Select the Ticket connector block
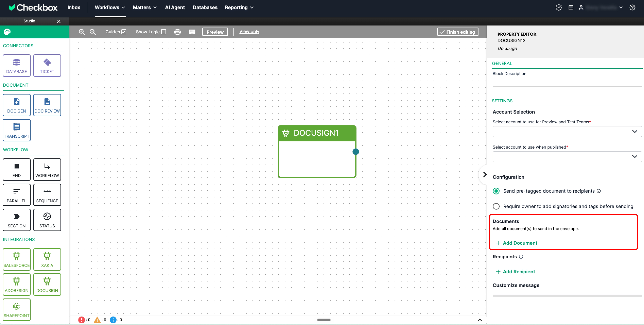 (47, 65)
